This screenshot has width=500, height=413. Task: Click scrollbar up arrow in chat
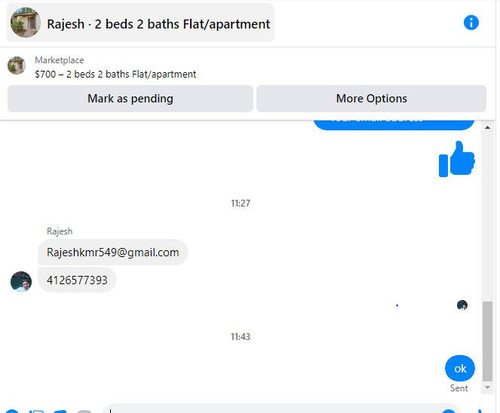(x=487, y=127)
